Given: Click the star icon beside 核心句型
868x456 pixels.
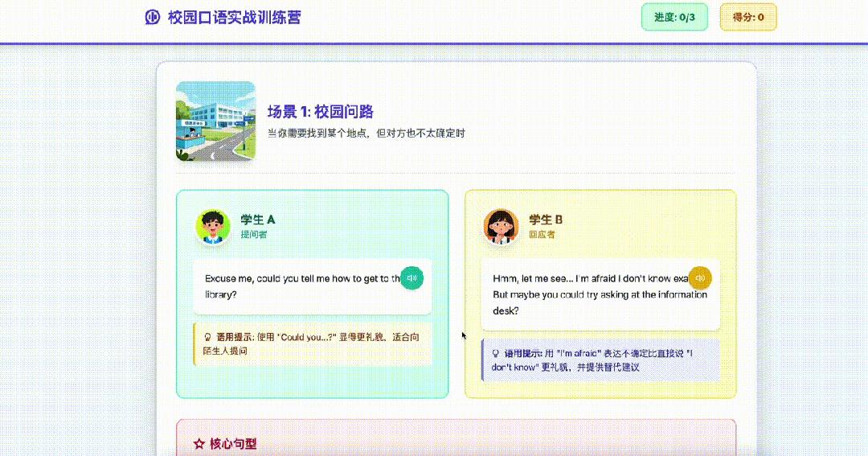Looking at the screenshot, I should tap(199, 444).
